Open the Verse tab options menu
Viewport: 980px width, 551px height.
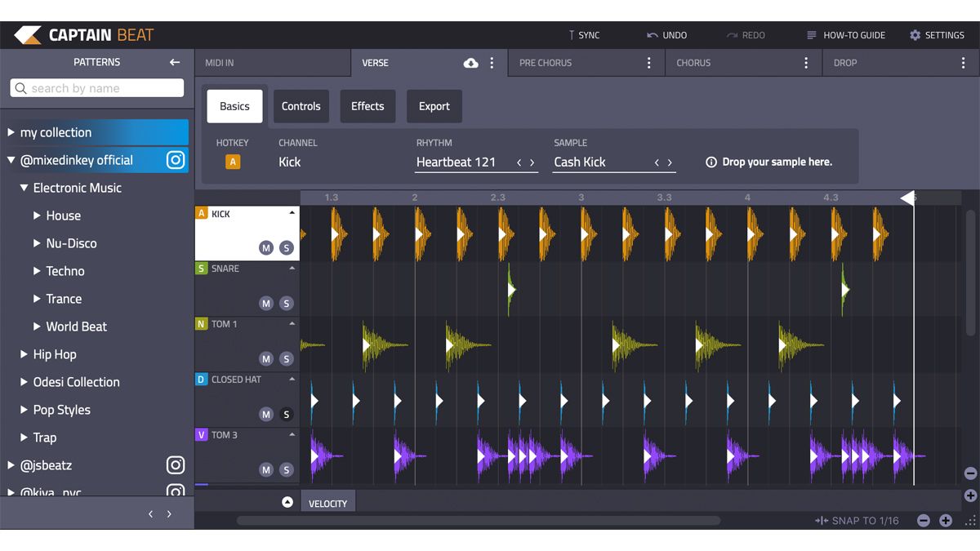[x=492, y=63]
